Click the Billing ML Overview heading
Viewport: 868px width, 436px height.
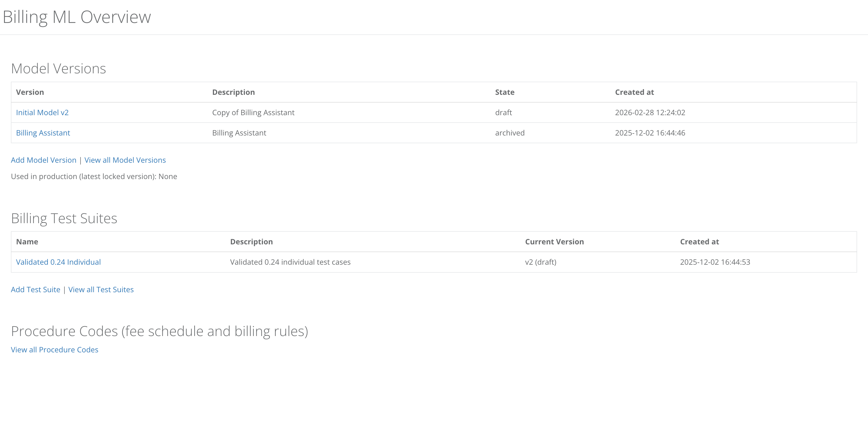coord(77,17)
